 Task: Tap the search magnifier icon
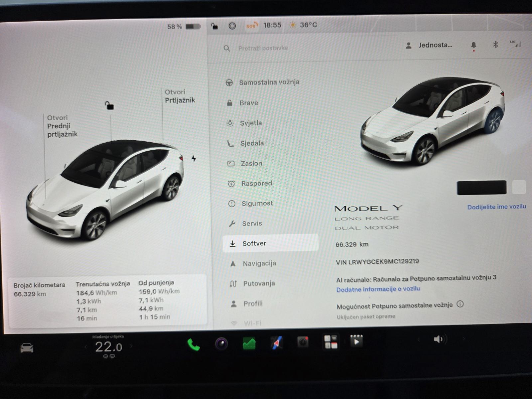(227, 49)
